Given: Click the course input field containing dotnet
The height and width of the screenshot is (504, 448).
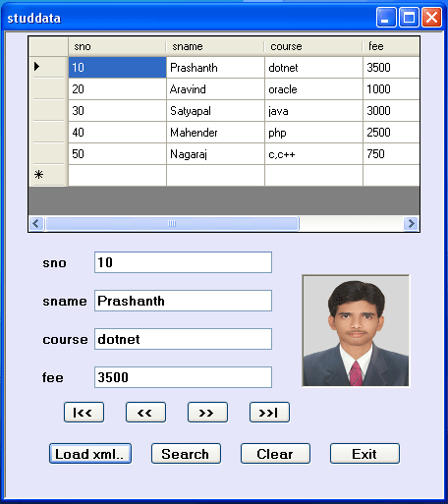Looking at the screenshot, I should point(183,339).
